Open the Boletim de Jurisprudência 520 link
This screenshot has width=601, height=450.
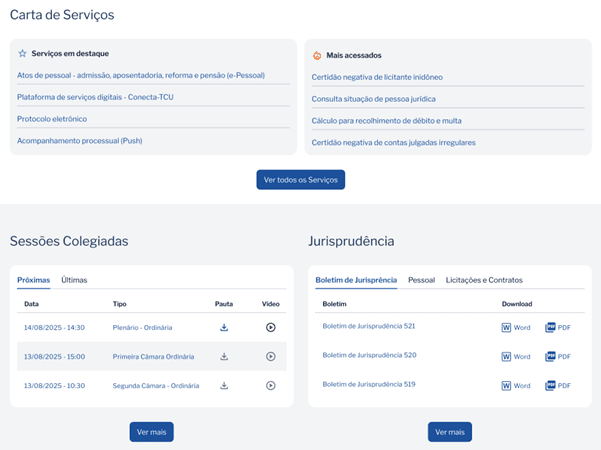(x=368, y=355)
